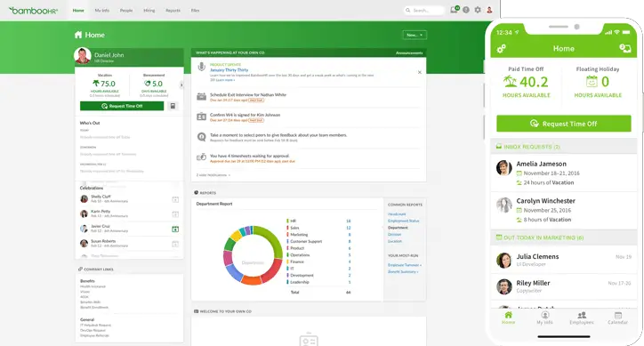Screen dimensions: 644x346
Task: Open the Division report link
Action: (x=394, y=235)
